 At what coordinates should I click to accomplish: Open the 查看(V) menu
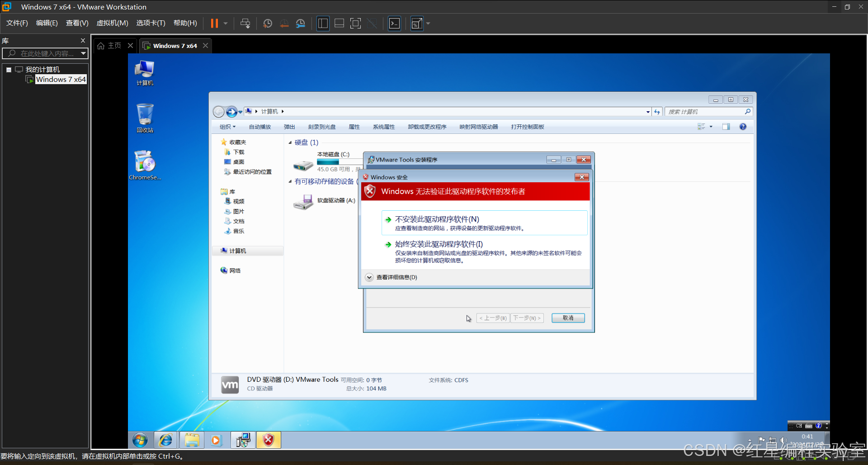pos(77,23)
